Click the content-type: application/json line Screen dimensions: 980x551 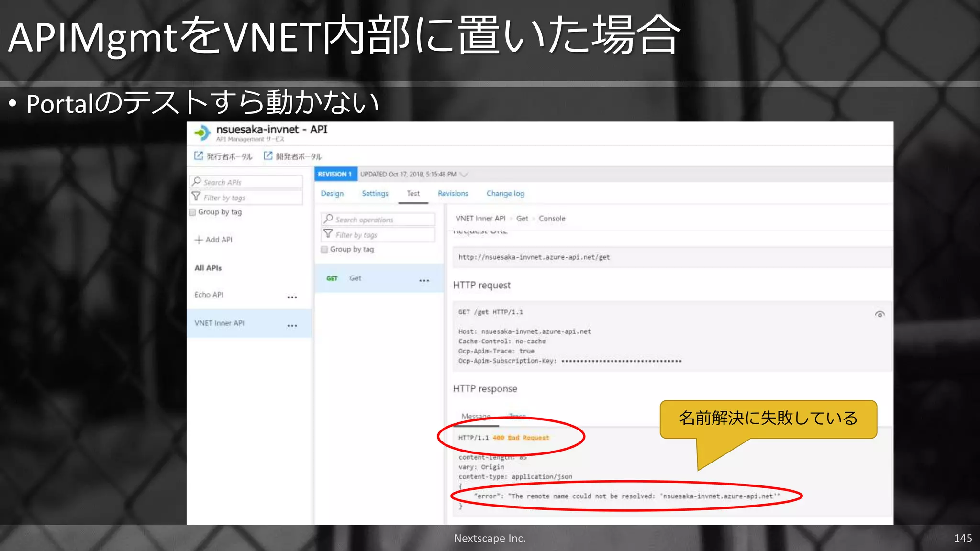click(x=515, y=477)
